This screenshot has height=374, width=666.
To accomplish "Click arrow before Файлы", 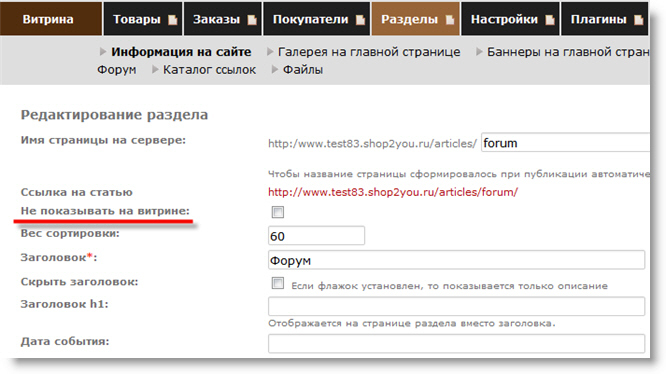I will [275, 69].
